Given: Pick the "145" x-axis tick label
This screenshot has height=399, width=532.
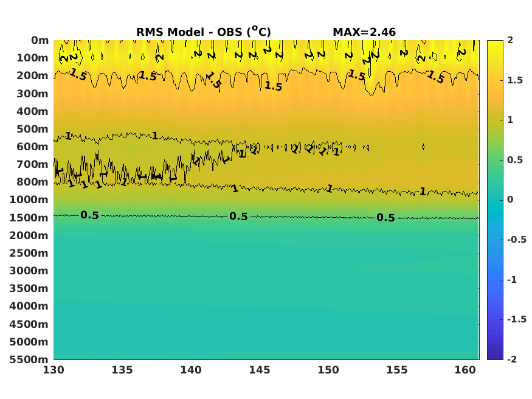Looking at the screenshot, I should point(260,370).
